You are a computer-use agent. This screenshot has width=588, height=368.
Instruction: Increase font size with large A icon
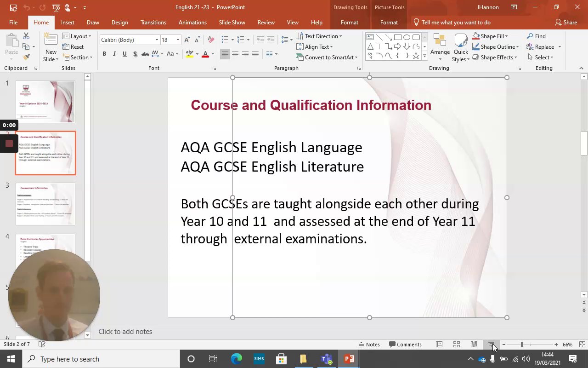(x=188, y=40)
